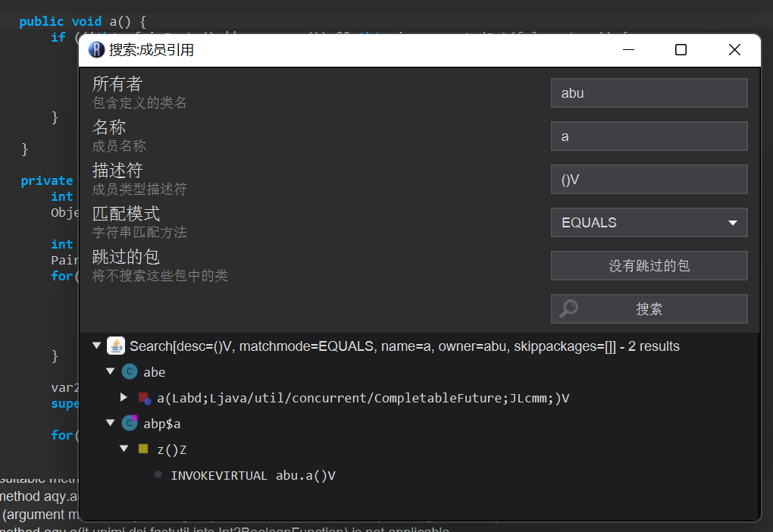Click the gray dot icon before INVOKEVIRTUAL abu.a()V
Viewport: 773px width, 532px height.
158,474
